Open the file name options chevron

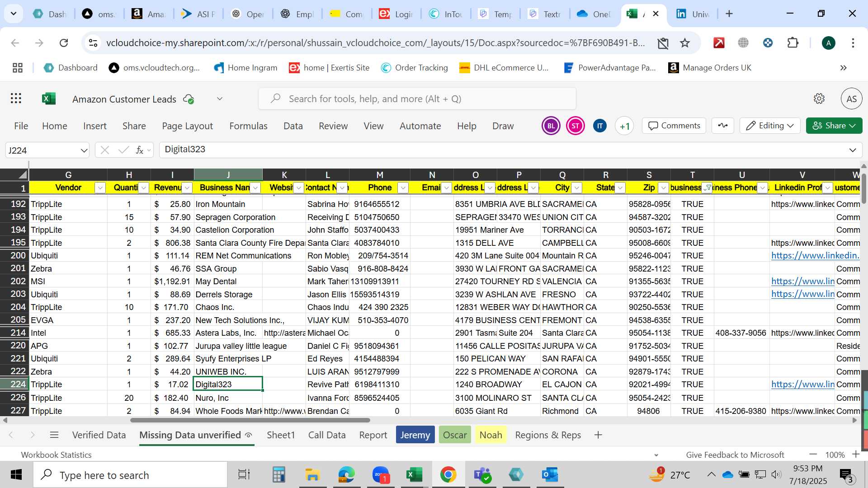220,99
